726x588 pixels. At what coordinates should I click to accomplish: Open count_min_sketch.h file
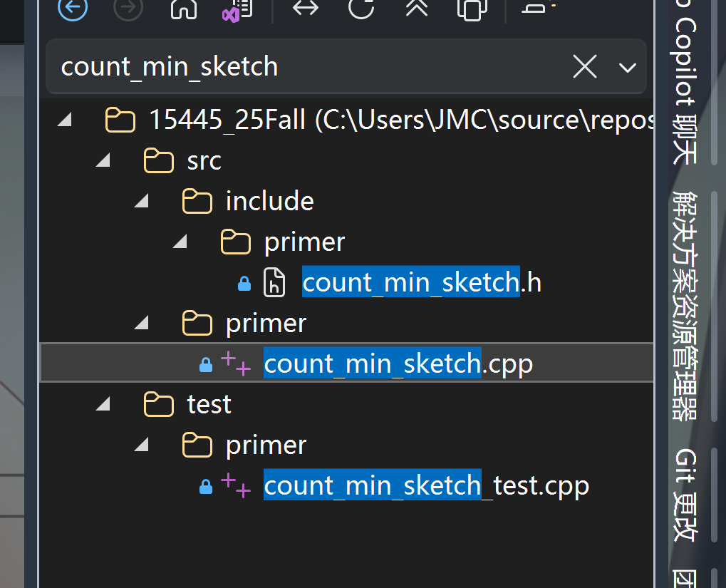tap(422, 282)
